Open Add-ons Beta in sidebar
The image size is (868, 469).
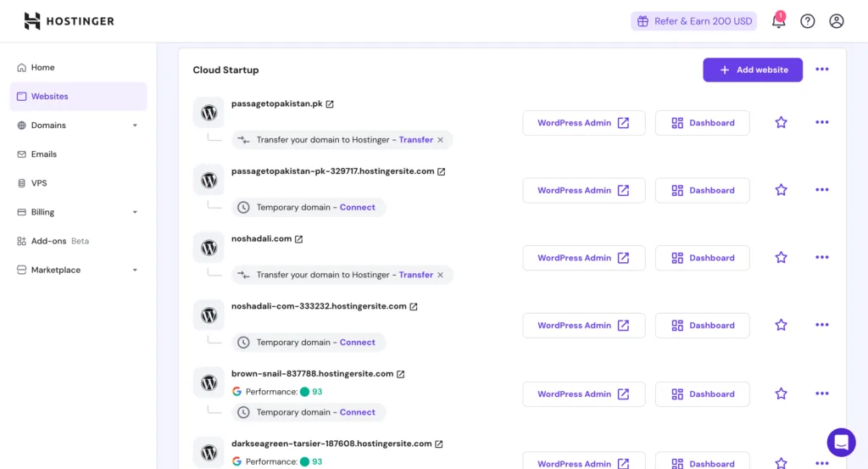pos(78,241)
